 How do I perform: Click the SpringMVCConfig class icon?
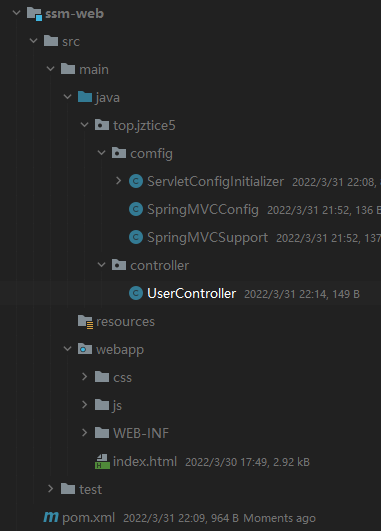pyautogui.click(x=136, y=209)
